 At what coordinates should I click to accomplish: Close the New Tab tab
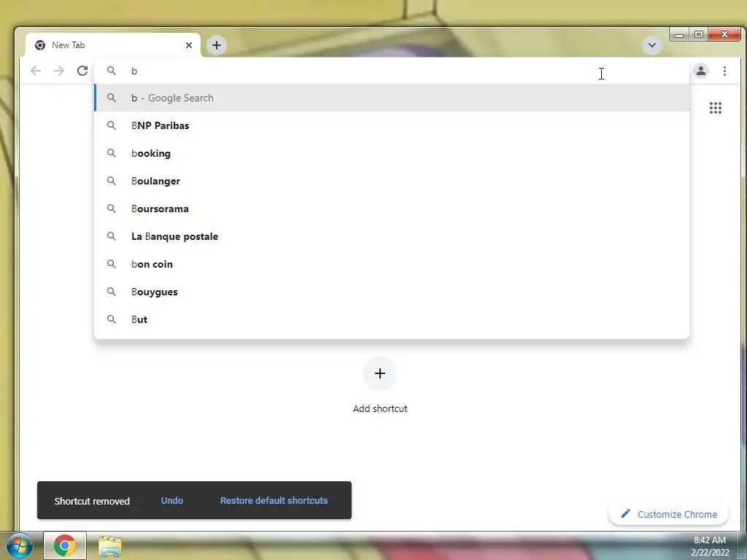pos(189,45)
